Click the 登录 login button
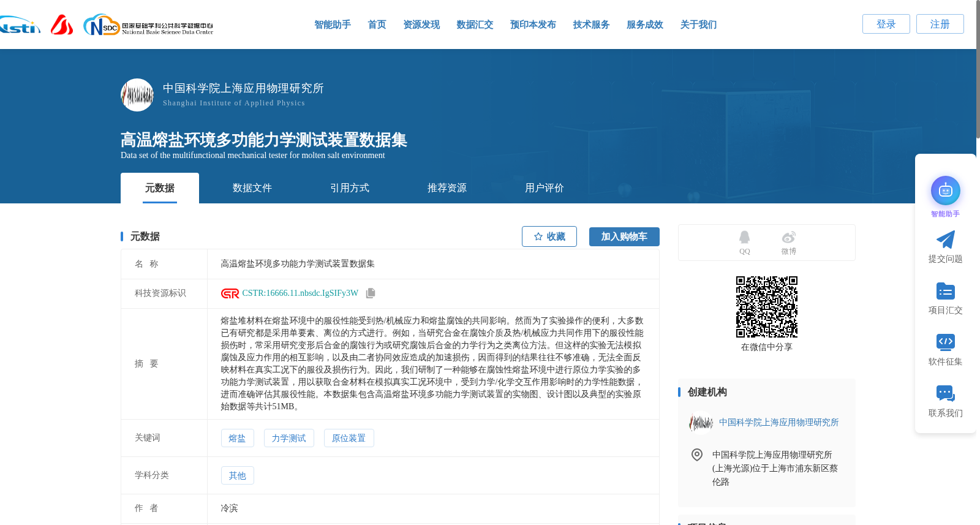This screenshot has width=980, height=525. [x=886, y=24]
